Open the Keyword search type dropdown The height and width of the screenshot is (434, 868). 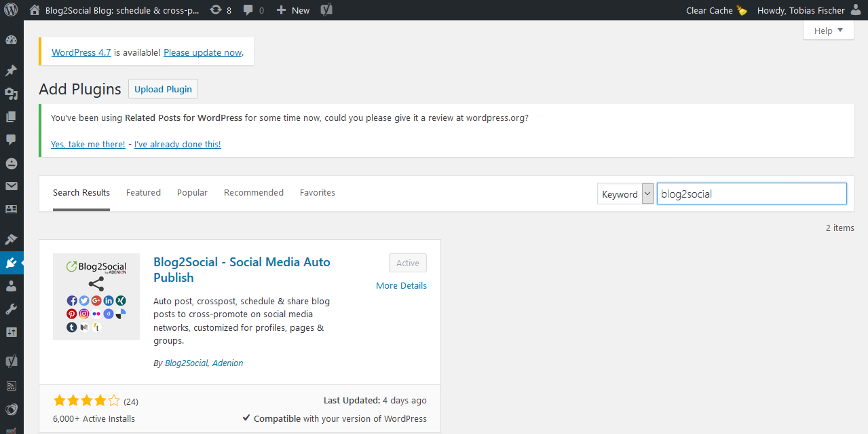pos(625,194)
